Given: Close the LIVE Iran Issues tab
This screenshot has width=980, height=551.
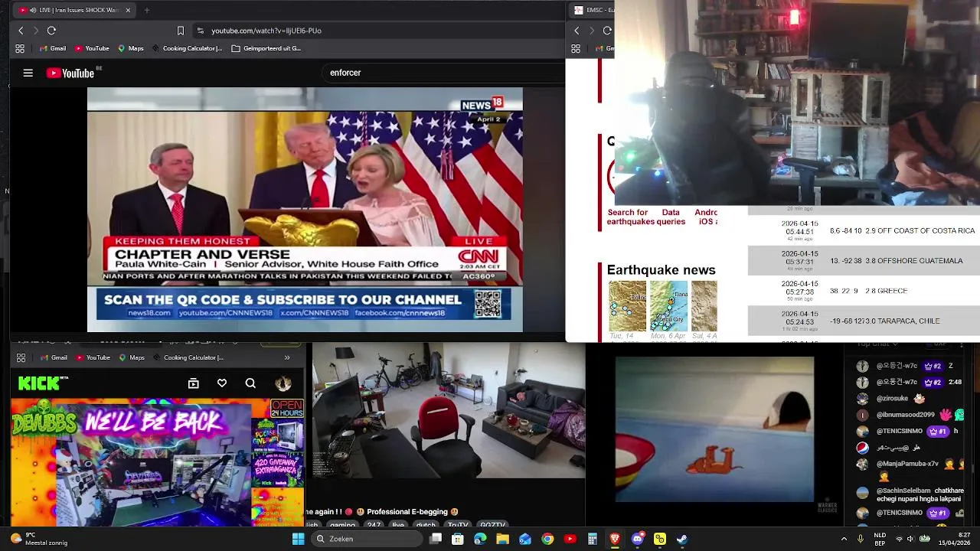Looking at the screenshot, I should coord(128,10).
